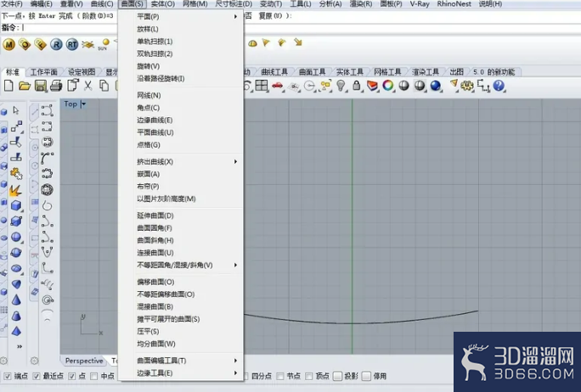The image size is (581, 392).
Task: Click the red car icon
Action: point(277,86)
